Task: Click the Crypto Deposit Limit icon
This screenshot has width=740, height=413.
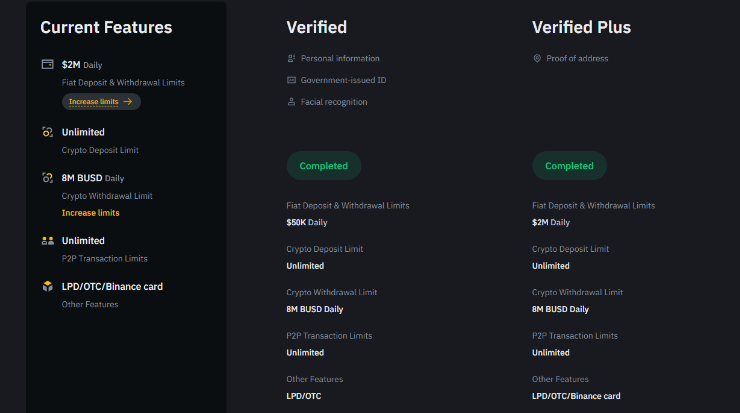Action: click(48, 132)
